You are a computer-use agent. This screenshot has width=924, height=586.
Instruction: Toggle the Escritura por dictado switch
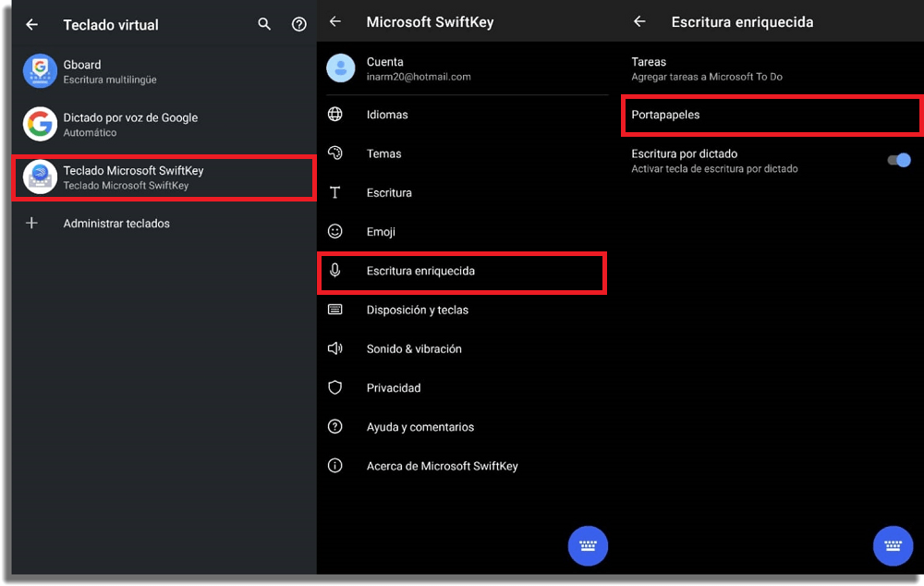[899, 160]
